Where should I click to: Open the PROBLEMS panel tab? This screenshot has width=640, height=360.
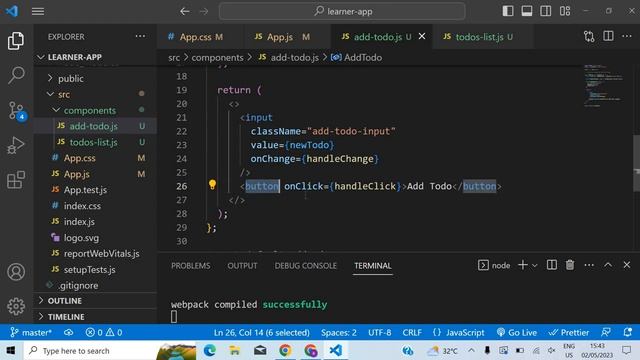[x=191, y=266]
